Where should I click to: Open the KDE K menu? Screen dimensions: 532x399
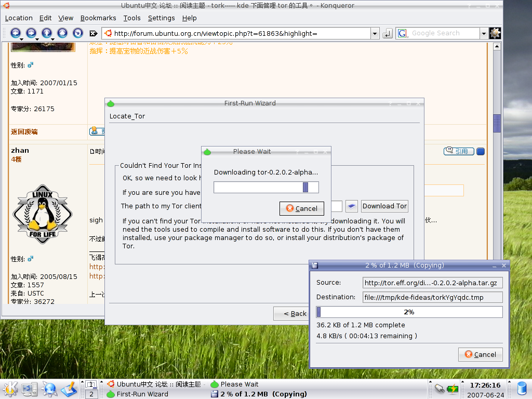(10, 389)
